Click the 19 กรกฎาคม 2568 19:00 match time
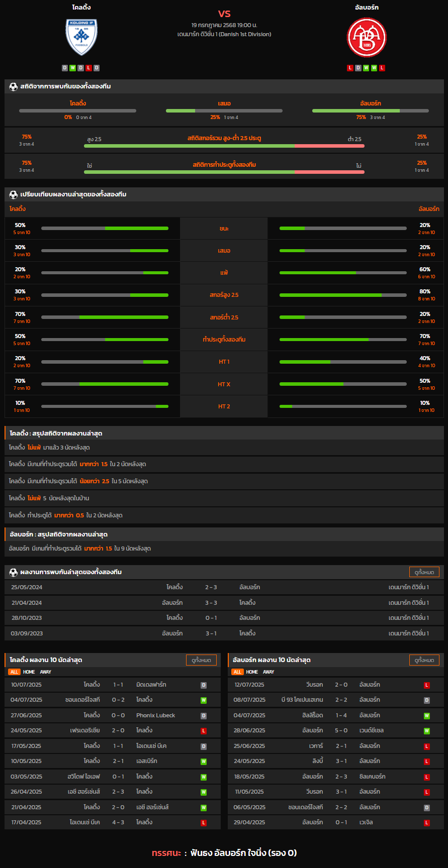This screenshot has width=448, height=868. 224,25
